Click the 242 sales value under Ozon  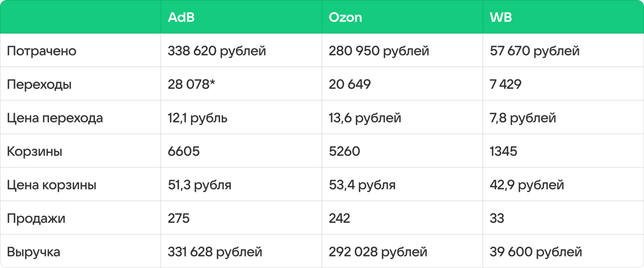pos(339,219)
